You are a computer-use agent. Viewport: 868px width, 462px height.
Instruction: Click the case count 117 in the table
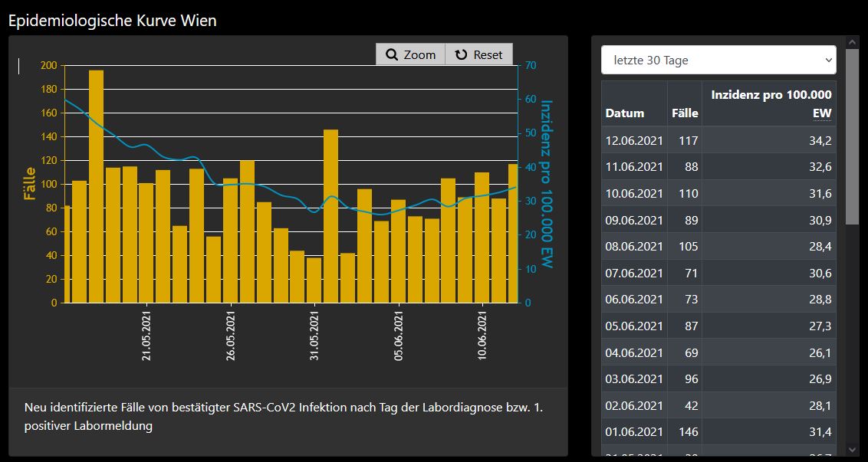689,140
